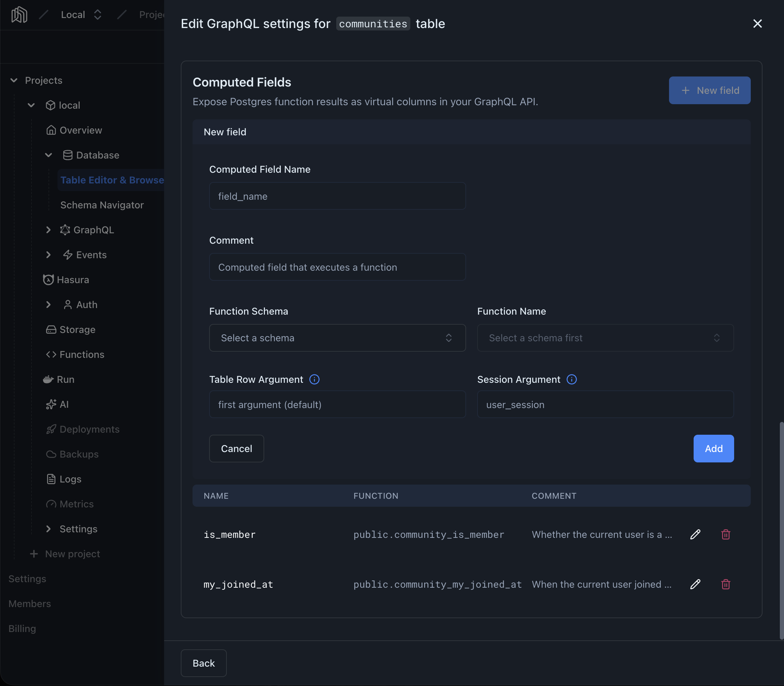Edit the my_joined_at computed field
784x686 pixels.
[695, 584]
